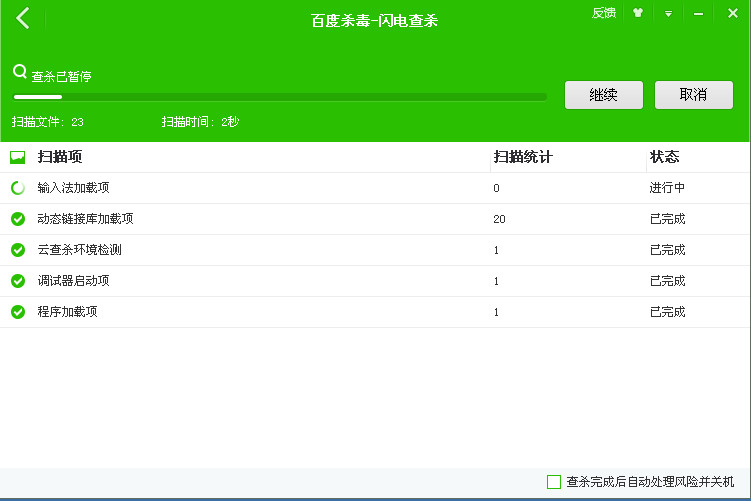Click the 进行中 status text
The width and height of the screenshot is (751, 501).
pyautogui.click(x=667, y=188)
